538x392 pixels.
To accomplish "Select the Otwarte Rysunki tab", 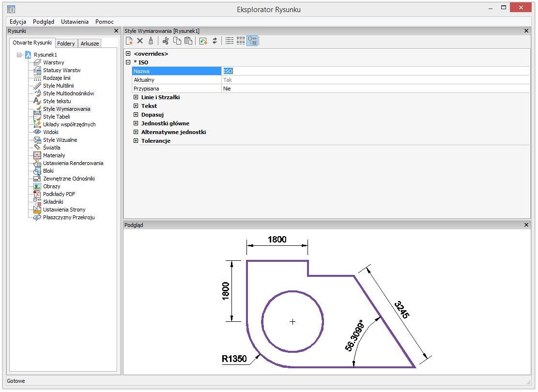I will [32, 43].
